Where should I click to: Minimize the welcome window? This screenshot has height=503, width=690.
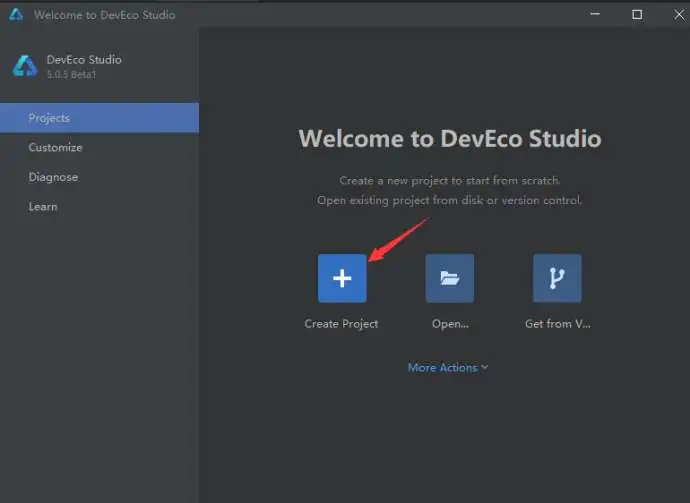595,14
